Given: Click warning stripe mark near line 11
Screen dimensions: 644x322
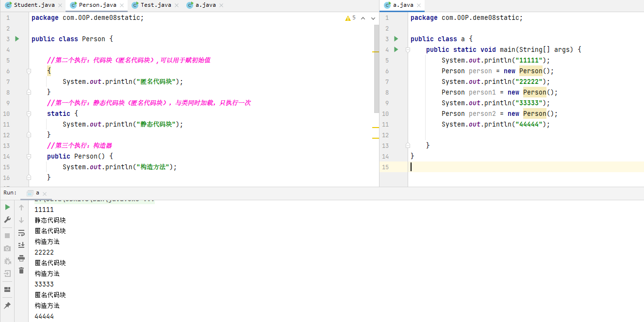Looking at the screenshot, I should (x=375, y=127).
